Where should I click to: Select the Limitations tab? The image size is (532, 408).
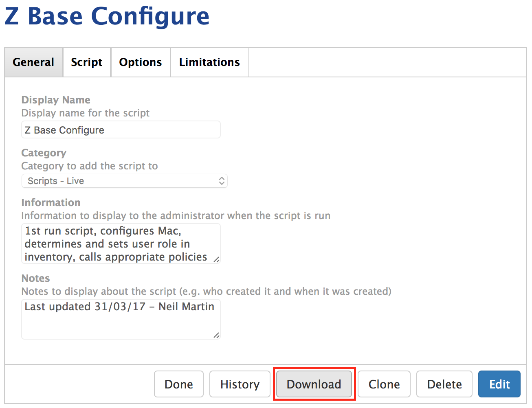point(209,62)
